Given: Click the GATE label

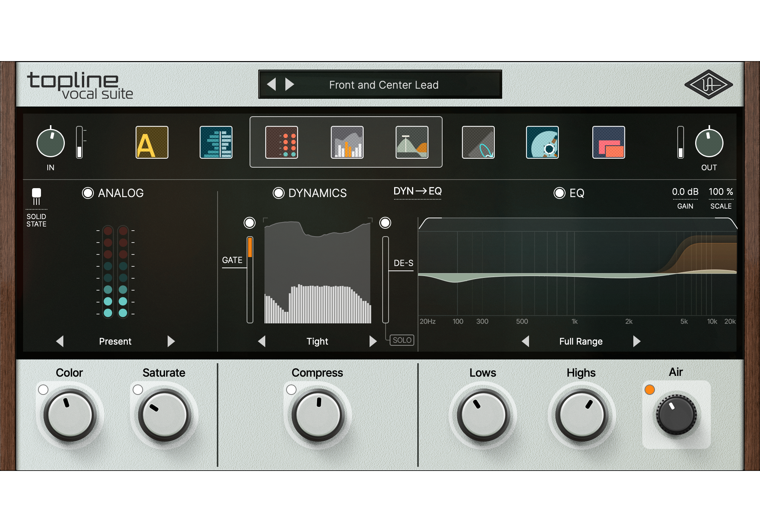Looking at the screenshot, I should [232, 260].
